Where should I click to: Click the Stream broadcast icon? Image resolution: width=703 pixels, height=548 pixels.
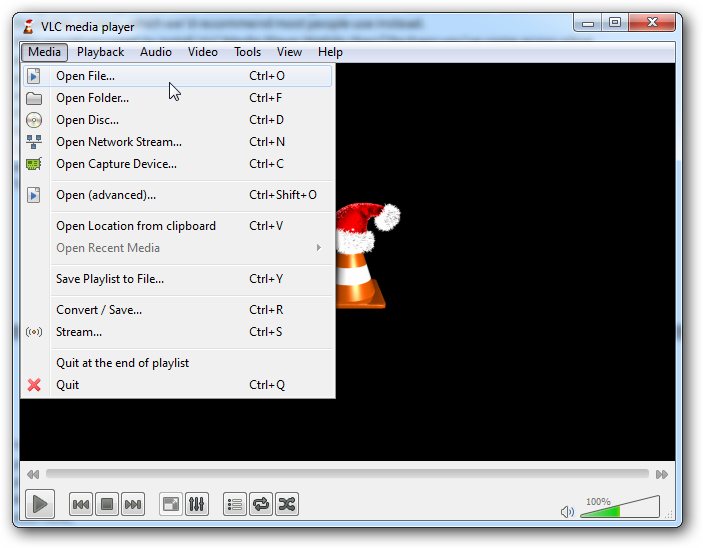[34, 332]
